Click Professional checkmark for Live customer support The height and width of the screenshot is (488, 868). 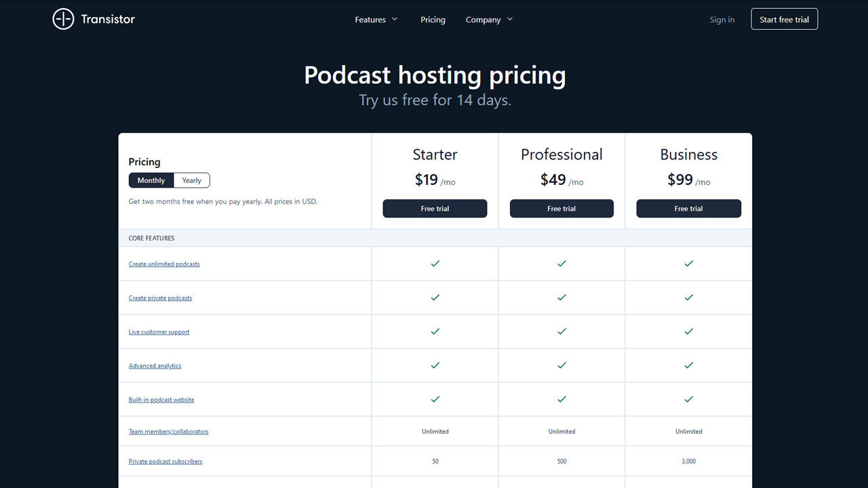pos(561,331)
